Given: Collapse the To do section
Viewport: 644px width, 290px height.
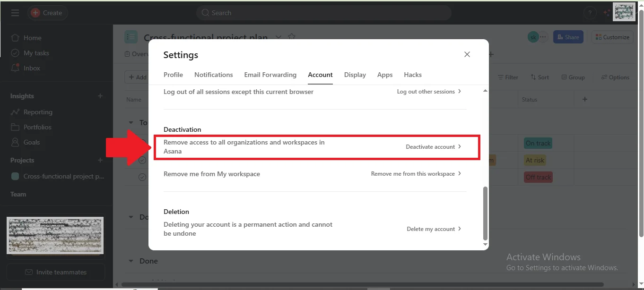Looking at the screenshot, I should coord(131,123).
